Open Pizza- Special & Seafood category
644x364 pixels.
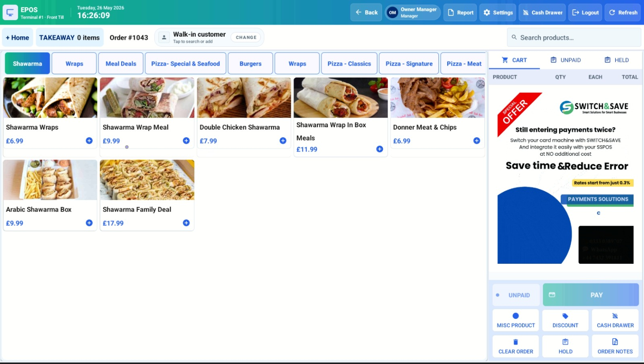coord(186,64)
